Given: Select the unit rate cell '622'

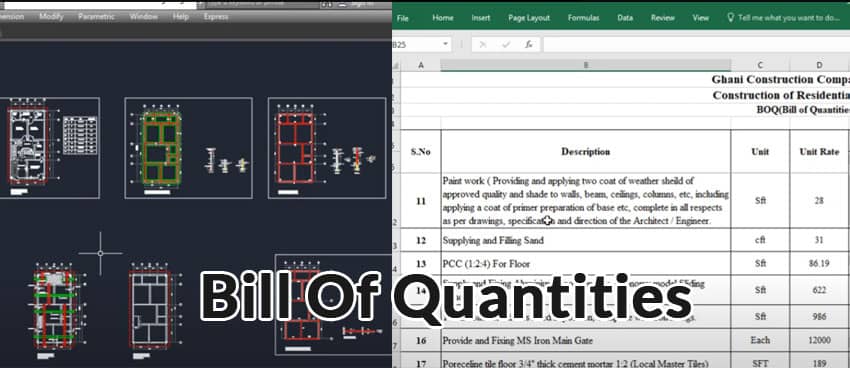Looking at the screenshot, I should (x=819, y=290).
